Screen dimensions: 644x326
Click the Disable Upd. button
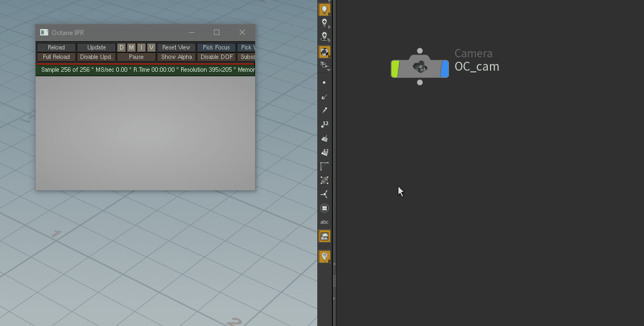[97, 57]
